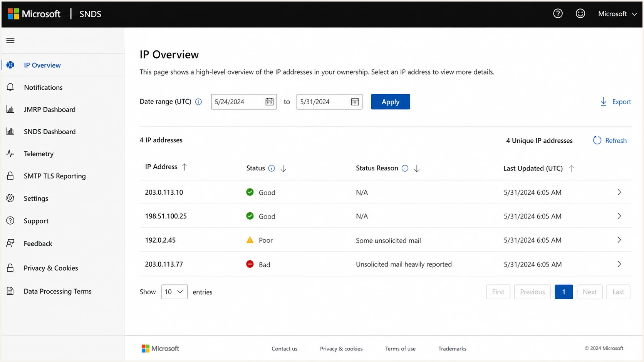Expand details chevron for 198.51.100.25
This screenshot has height=362, width=644.
click(x=619, y=216)
